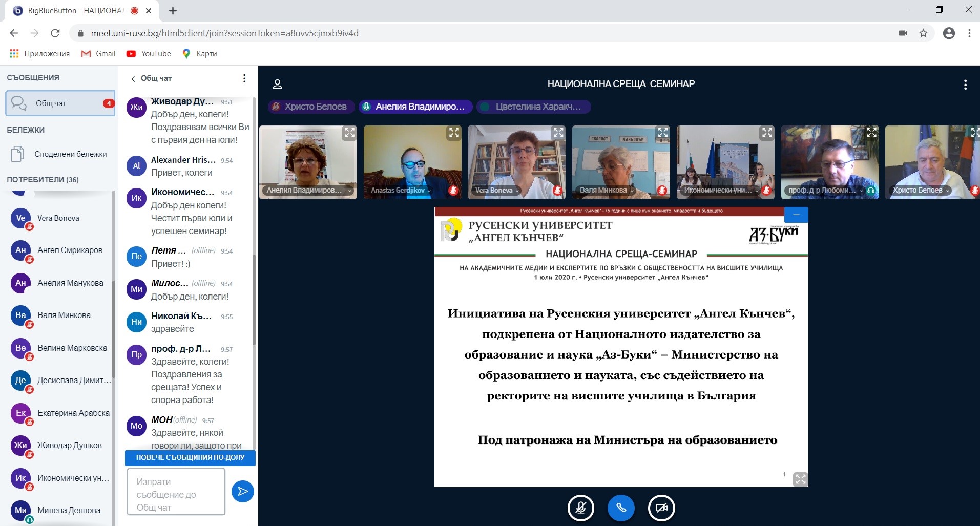Click Ангел Смрикаров user avatar
This screenshot has width=980, height=526.
tap(20, 250)
